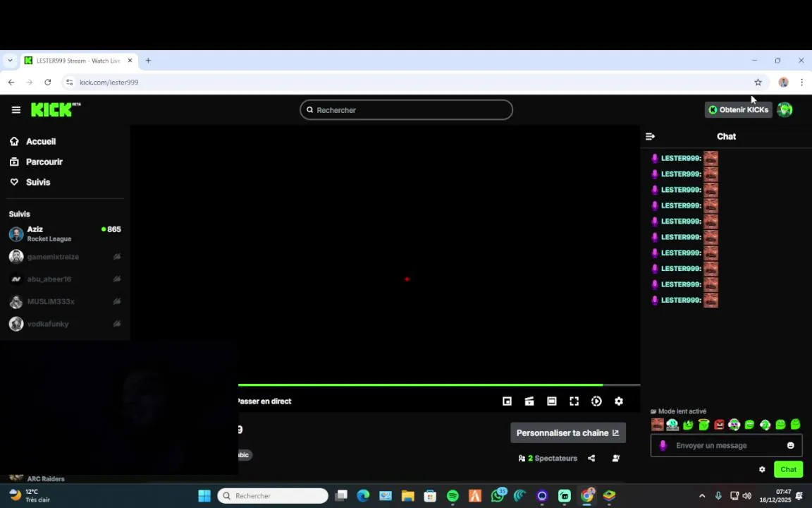Open the clip creation icon
This screenshot has height=508, width=812.
click(529, 401)
